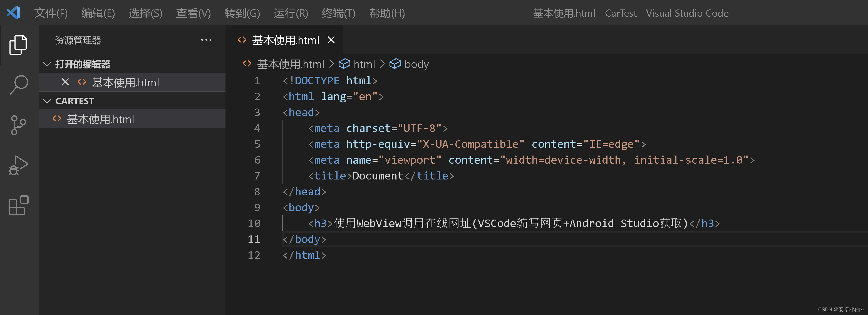The image size is (868, 315).
Task: Collapse the CARTEST folder section
Action: 46,101
